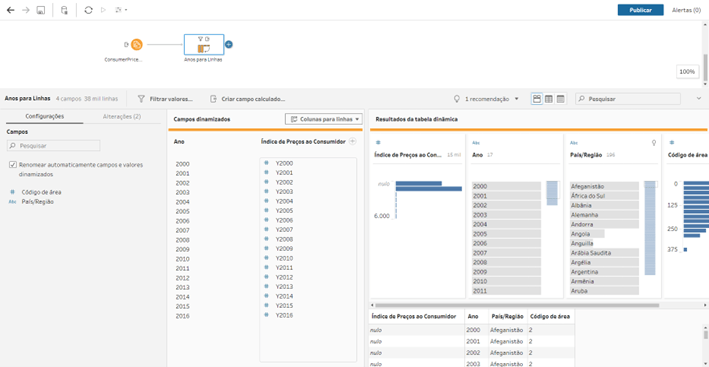Switch to list view icon
The height and width of the screenshot is (367, 709).
(x=561, y=99)
